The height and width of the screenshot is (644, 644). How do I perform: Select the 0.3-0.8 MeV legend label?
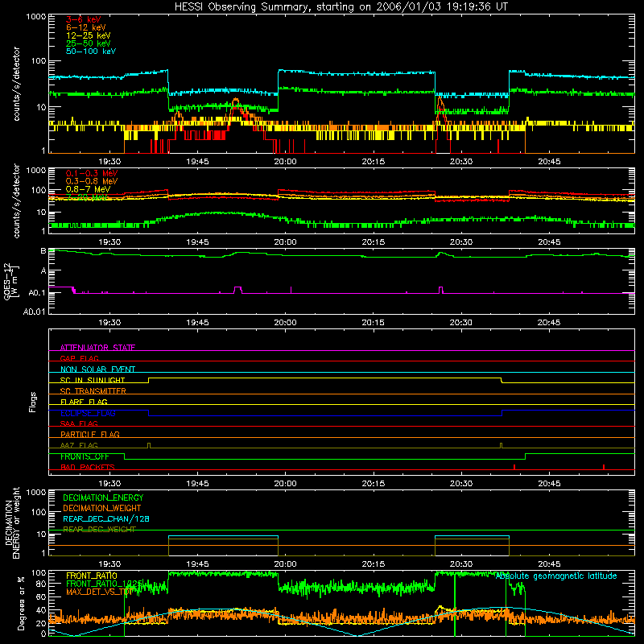pyautogui.click(x=92, y=181)
